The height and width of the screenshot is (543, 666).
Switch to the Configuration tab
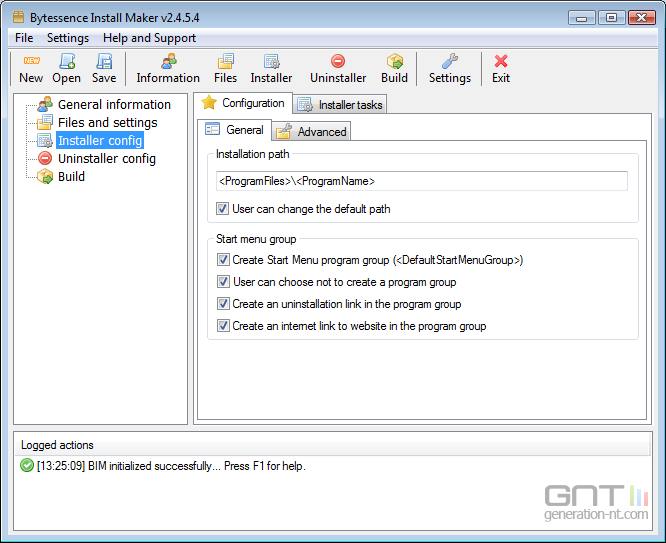[x=243, y=103]
